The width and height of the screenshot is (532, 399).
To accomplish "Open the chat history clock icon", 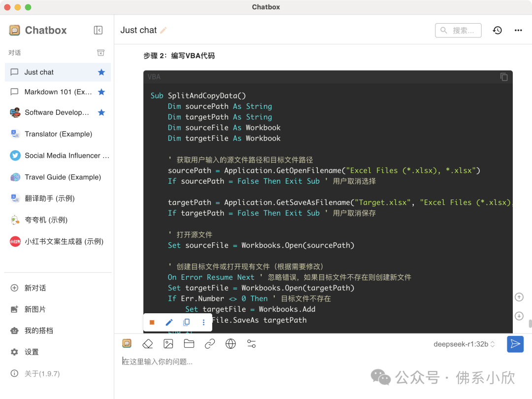I will pyautogui.click(x=498, y=30).
